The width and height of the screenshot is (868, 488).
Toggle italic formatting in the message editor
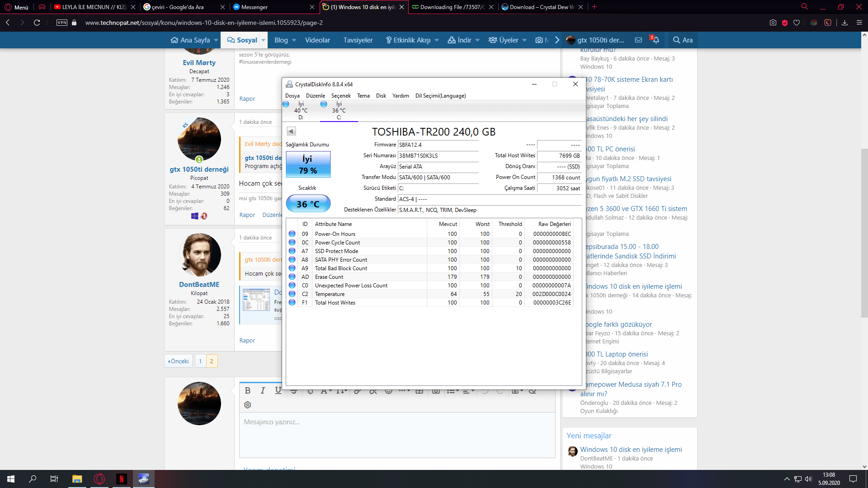[x=263, y=390]
